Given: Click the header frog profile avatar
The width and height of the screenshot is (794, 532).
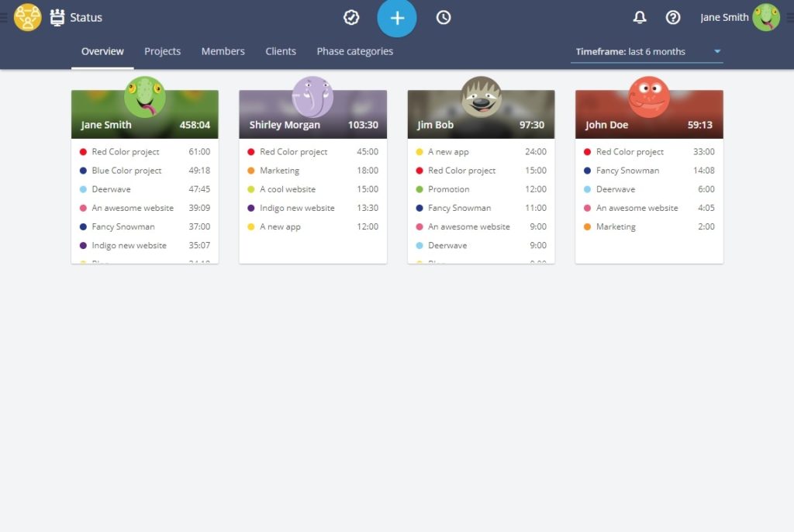Looking at the screenshot, I should click(765, 17).
